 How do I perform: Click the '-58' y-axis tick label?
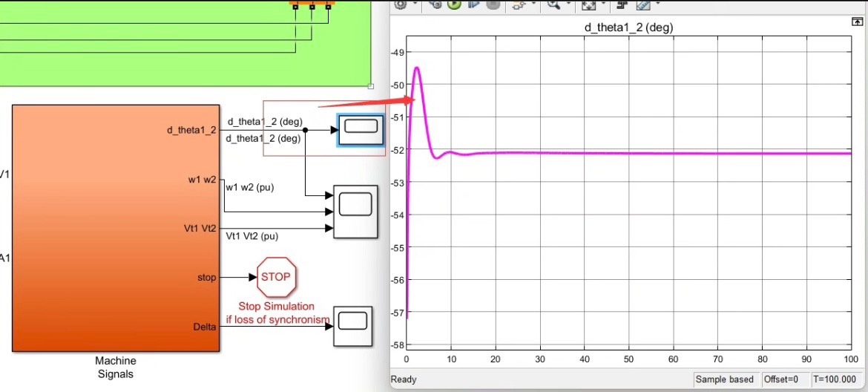(398, 345)
